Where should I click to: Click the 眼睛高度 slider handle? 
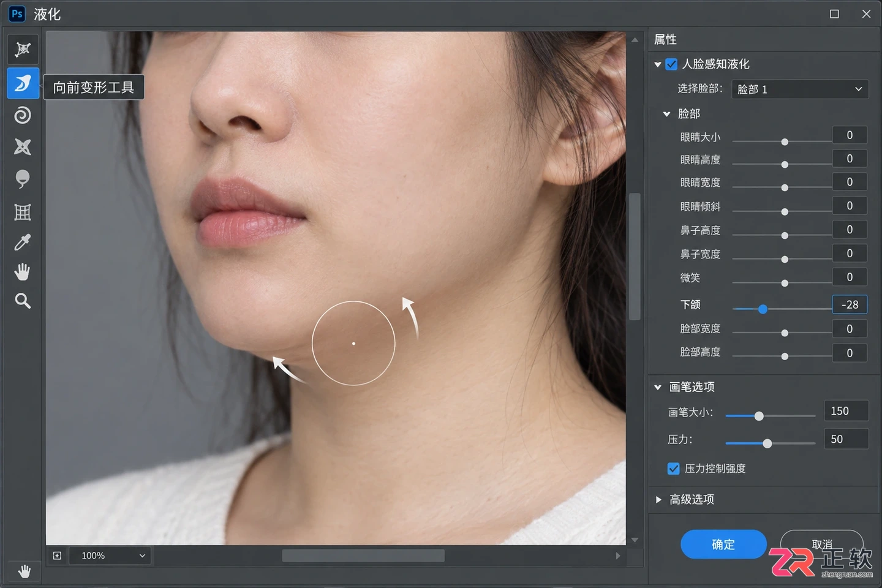point(785,165)
